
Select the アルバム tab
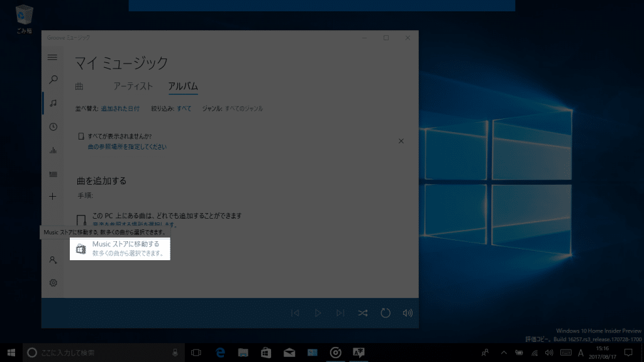183,86
